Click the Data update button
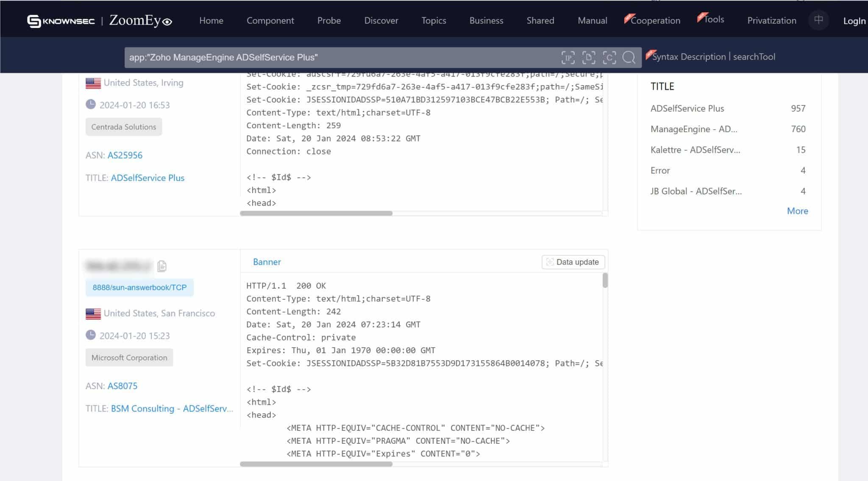868x481 pixels. click(x=573, y=262)
